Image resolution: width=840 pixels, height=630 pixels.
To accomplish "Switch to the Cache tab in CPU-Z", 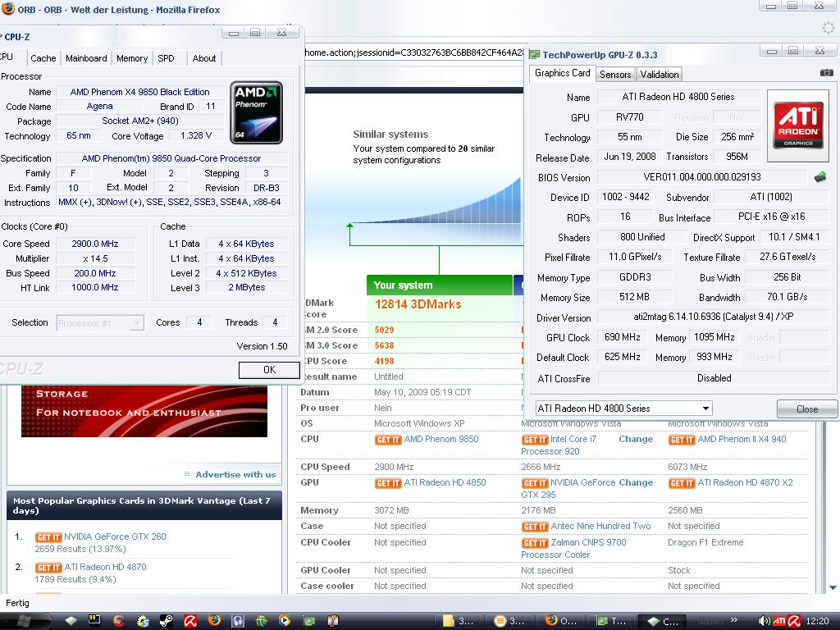I will tap(43, 58).
